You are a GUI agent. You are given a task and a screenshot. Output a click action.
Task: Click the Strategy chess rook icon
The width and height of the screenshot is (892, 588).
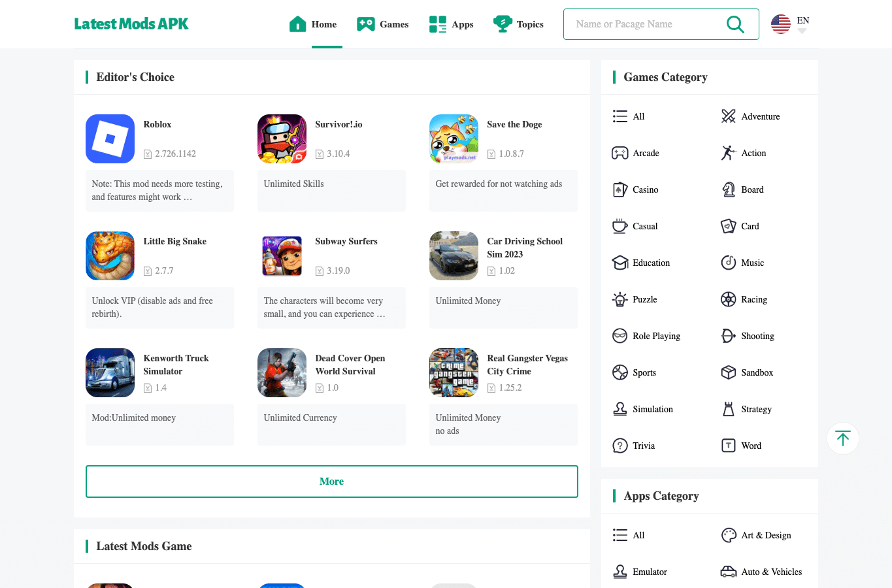coord(728,409)
